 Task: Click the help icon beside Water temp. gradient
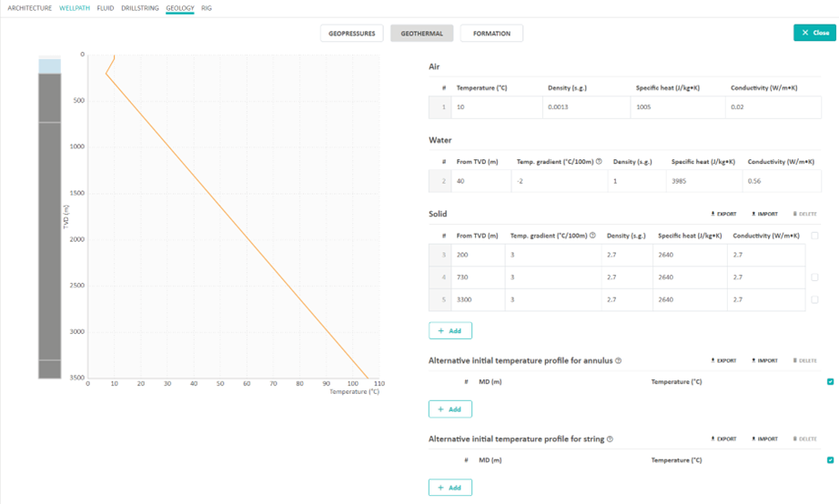coord(599,161)
